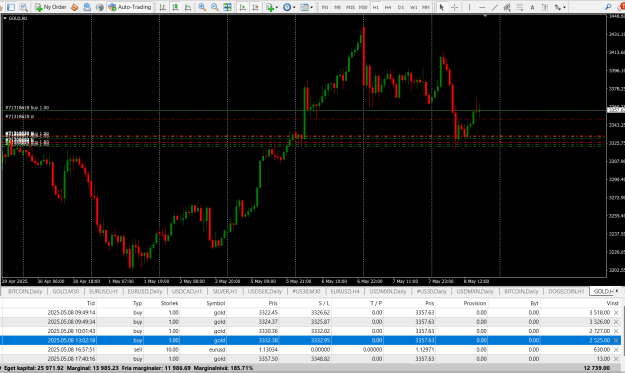Image resolution: width=625 pixels, height=373 pixels.
Task: Enable chart shift from right edge
Action: pyautogui.click(x=255, y=7)
